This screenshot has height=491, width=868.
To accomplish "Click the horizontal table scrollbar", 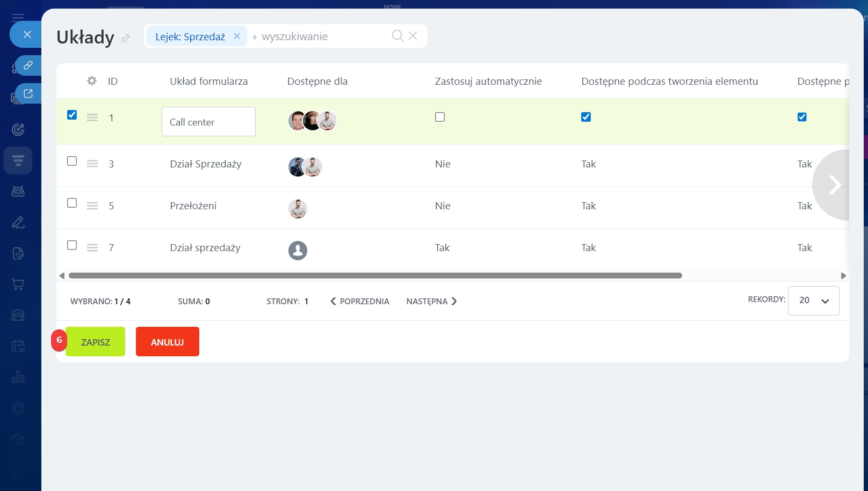I will (375, 276).
